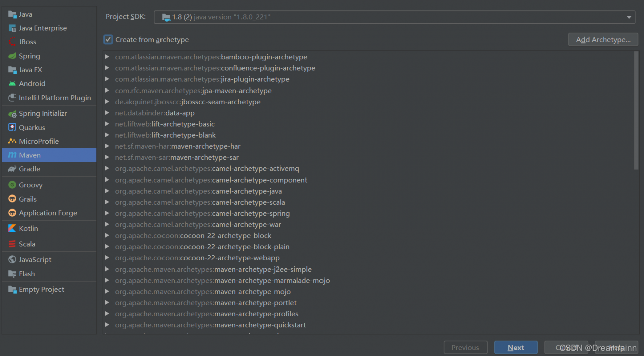Expand net.databinder data-app entry
Viewport: 644px width, 356px height.
[x=107, y=113]
